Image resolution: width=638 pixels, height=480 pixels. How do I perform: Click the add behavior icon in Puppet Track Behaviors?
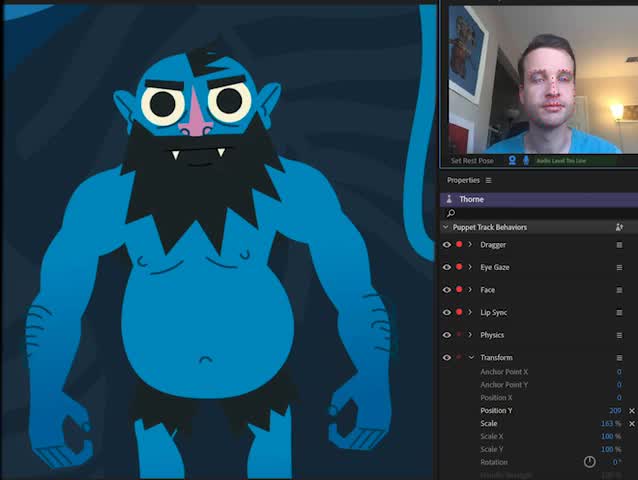(x=619, y=227)
